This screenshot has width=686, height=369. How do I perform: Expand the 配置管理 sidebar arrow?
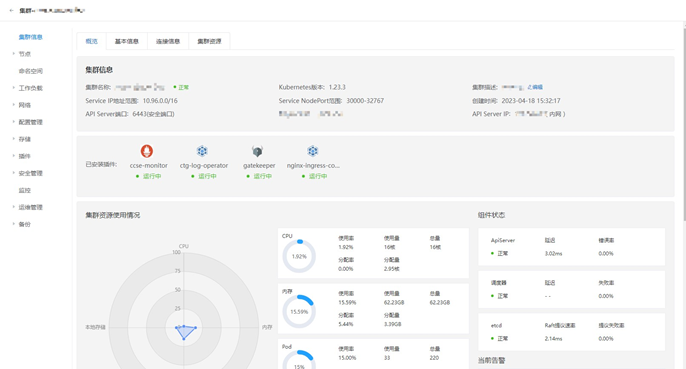point(14,122)
